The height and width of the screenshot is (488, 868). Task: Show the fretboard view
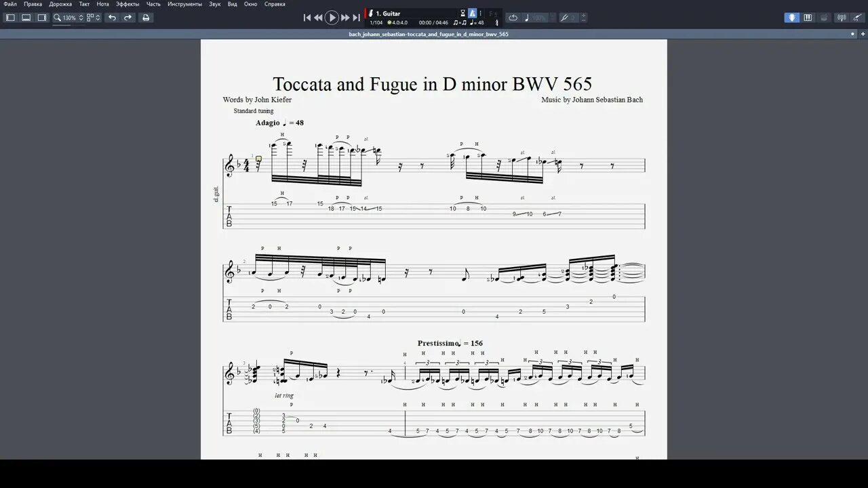[x=792, y=18]
